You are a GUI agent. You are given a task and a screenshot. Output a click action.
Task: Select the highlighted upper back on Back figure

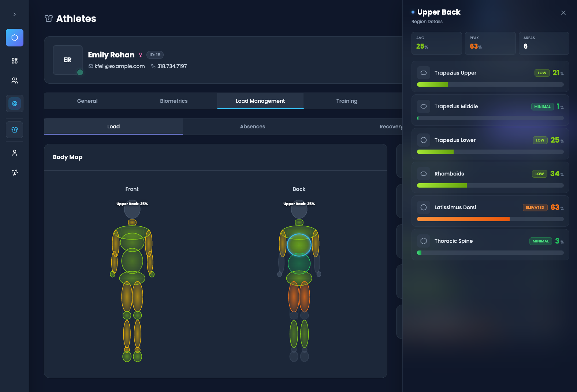click(299, 245)
